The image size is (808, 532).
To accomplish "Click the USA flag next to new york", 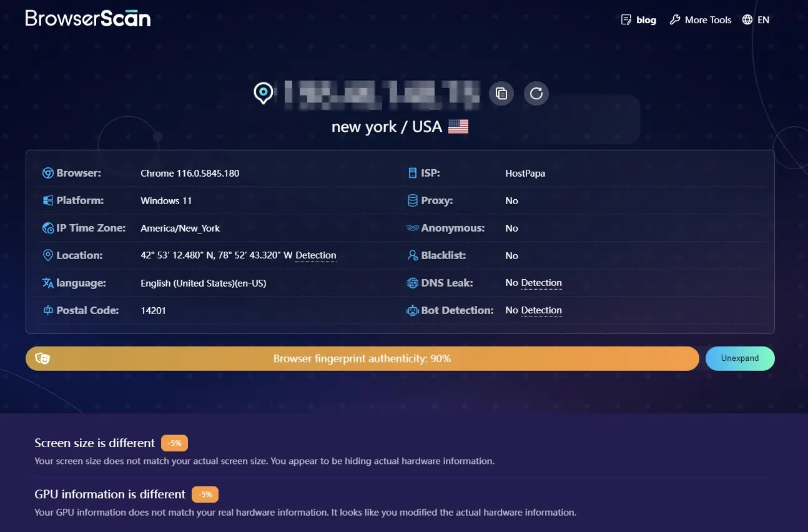I will [458, 126].
